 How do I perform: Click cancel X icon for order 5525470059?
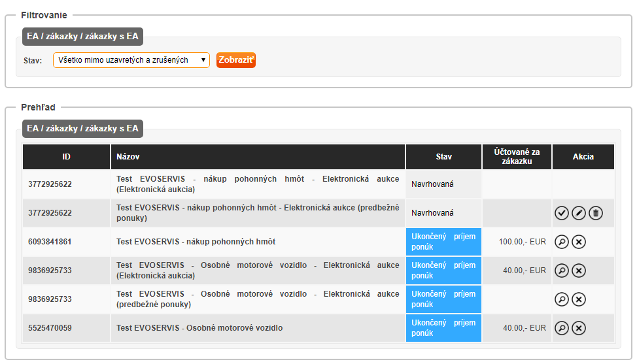579,328
